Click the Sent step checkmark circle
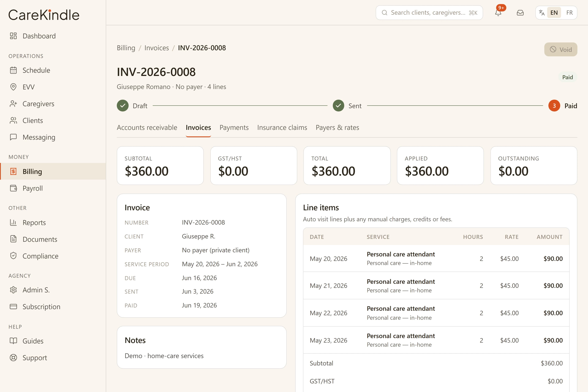 [339, 106]
